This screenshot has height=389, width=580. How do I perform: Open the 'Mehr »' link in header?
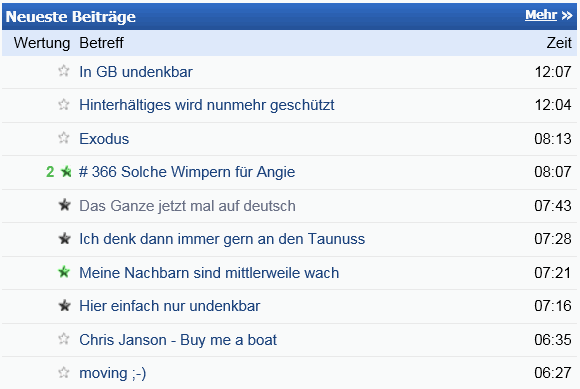coord(549,15)
